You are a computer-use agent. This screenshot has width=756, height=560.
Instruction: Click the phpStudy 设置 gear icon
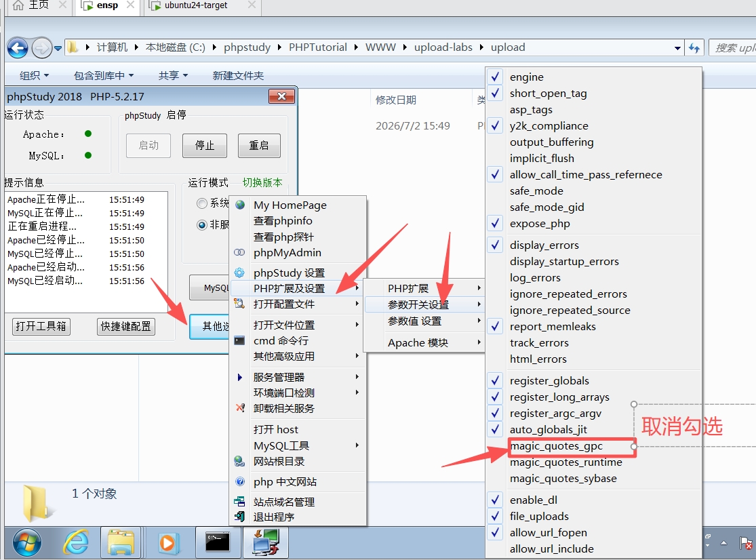239,273
